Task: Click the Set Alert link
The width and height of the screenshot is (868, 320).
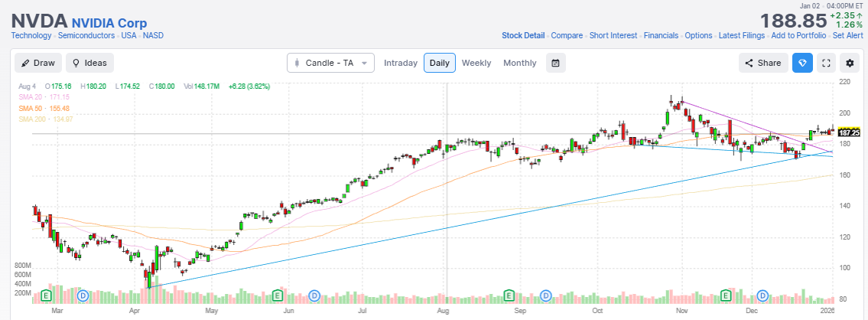Action: (x=847, y=35)
